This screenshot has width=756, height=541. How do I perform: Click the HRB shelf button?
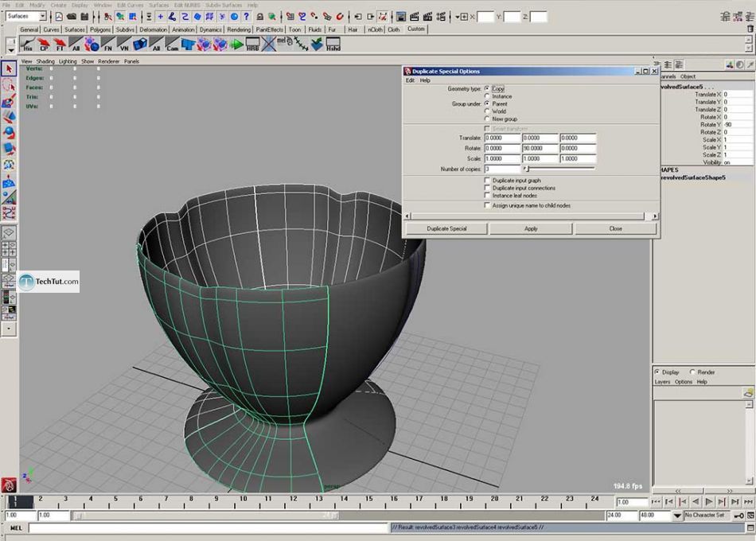click(x=252, y=45)
